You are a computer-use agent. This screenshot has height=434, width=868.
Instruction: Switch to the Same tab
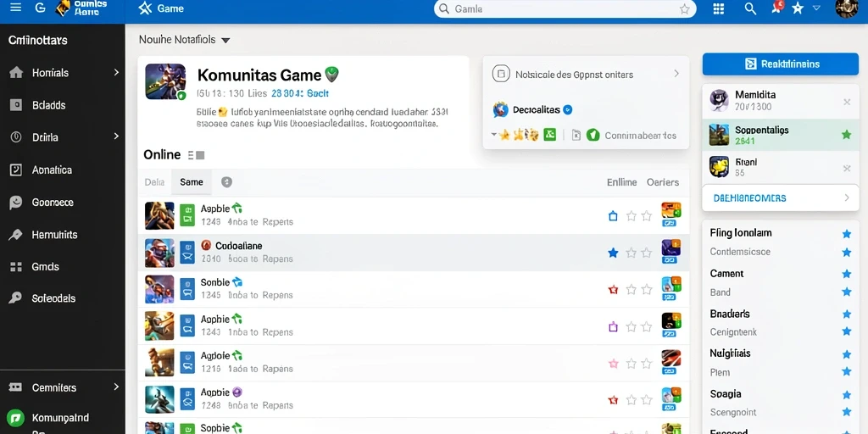point(192,182)
